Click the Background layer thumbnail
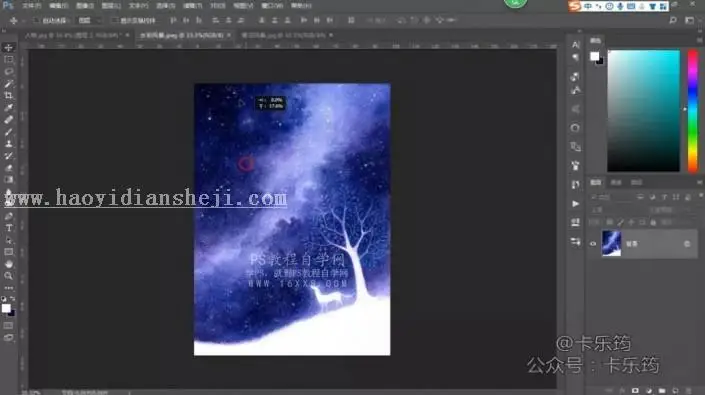 (611, 244)
